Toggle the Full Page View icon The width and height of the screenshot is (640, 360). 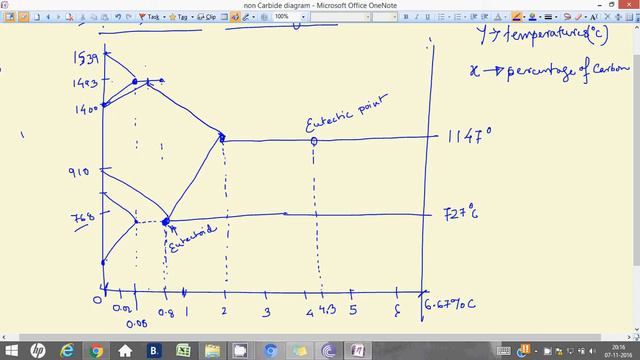click(x=224, y=17)
